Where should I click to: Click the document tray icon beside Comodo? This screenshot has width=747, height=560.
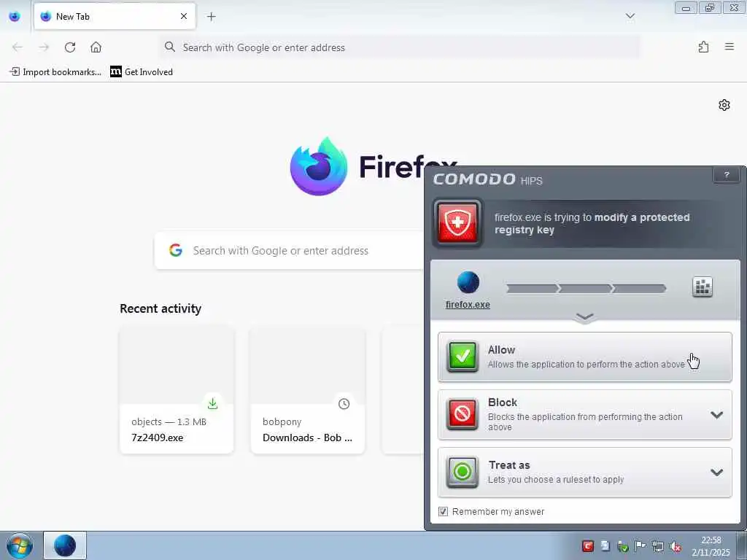(605, 546)
